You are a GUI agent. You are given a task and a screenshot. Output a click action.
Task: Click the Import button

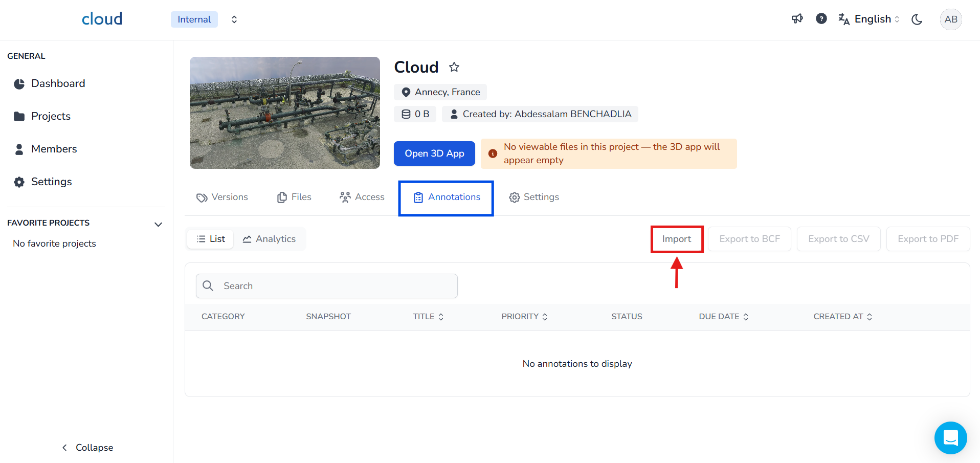coord(676,239)
